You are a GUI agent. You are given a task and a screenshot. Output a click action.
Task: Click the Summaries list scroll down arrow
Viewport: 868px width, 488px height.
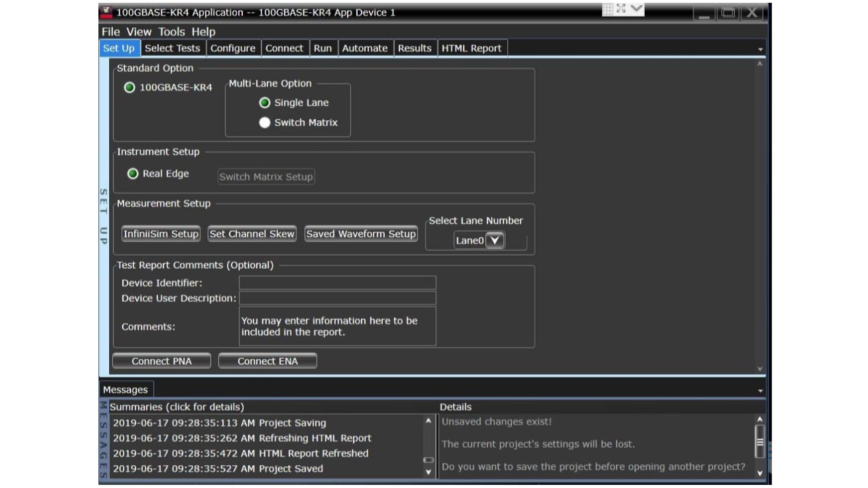[428, 471]
